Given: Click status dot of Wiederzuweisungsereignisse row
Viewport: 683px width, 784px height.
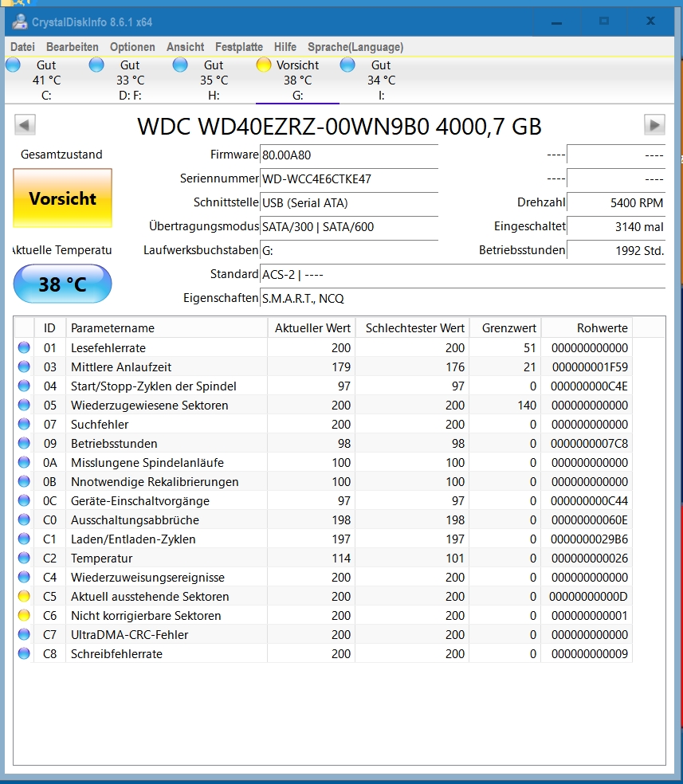Looking at the screenshot, I should point(23,577).
